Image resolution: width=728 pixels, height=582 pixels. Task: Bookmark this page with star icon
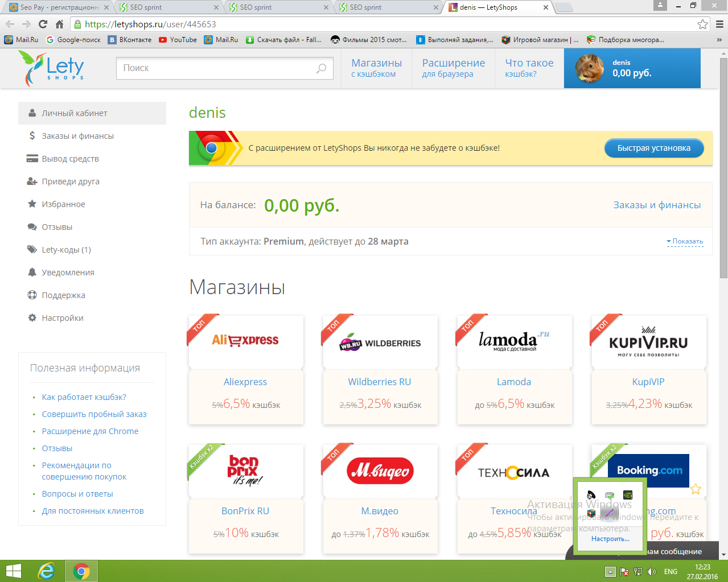click(702, 24)
